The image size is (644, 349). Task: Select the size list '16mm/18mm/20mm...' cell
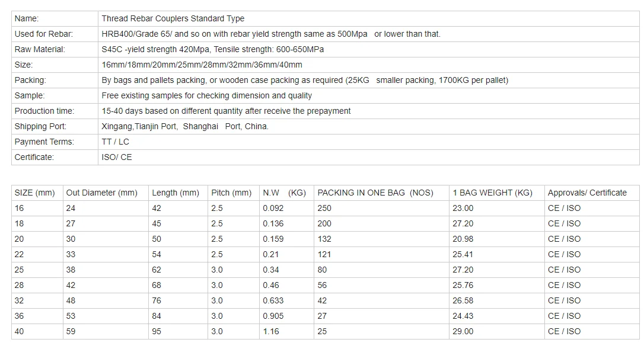[x=368, y=65]
